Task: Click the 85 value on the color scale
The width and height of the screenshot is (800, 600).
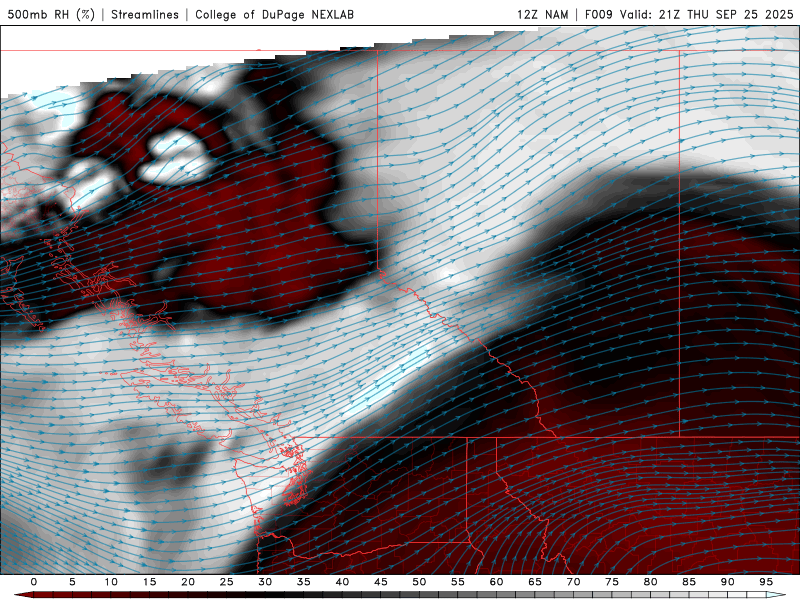Action: click(689, 582)
